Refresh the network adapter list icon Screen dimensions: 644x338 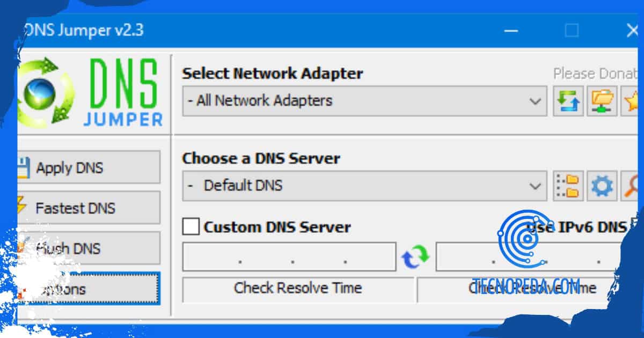coord(568,100)
